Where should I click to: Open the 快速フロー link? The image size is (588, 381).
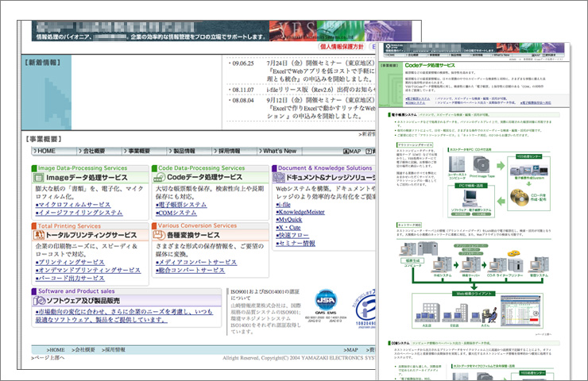(292, 235)
